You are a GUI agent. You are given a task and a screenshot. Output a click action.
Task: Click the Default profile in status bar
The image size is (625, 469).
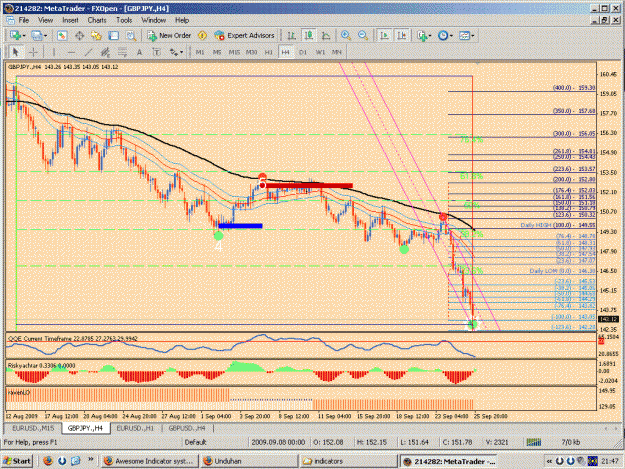(195, 442)
